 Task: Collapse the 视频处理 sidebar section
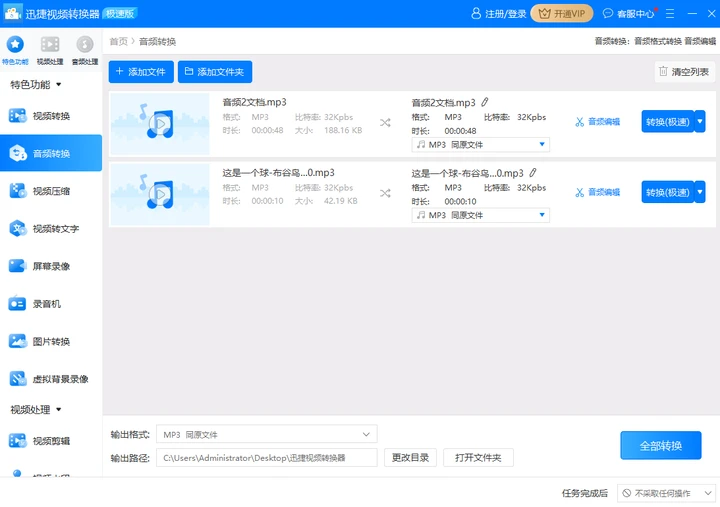click(x=36, y=409)
